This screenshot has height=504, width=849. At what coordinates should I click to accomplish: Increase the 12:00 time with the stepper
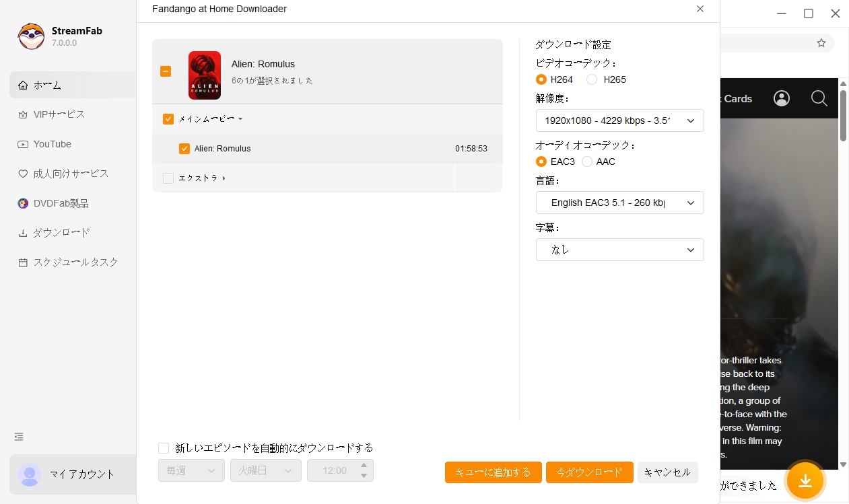point(364,466)
